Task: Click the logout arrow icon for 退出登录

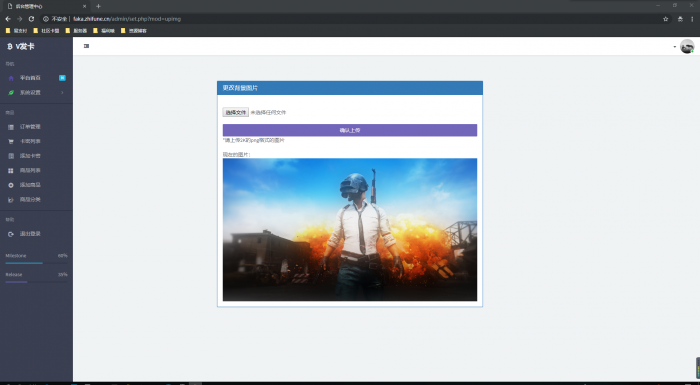Action: pyautogui.click(x=11, y=234)
